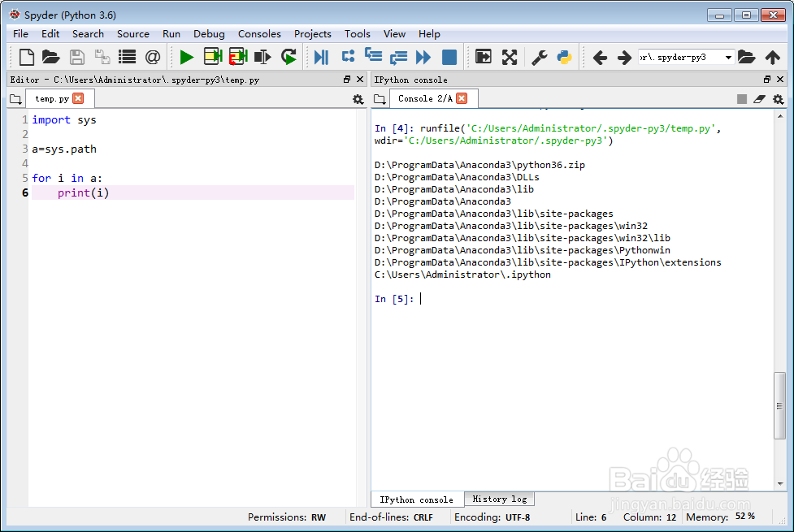The height and width of the screenshot is (532, 794).
Task: Close the Editor pane
Action: (360, 80)
